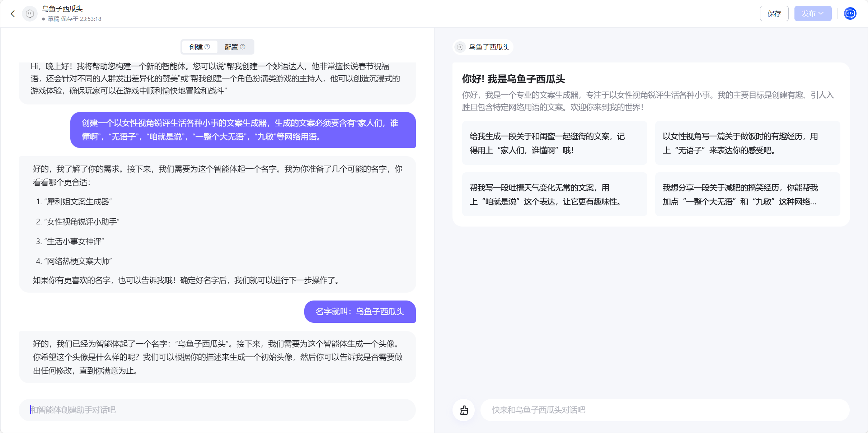Click the 乌鱼子西瓜头 title in the header
Screen dimensions: 868x433
click(x=62, y=9)
